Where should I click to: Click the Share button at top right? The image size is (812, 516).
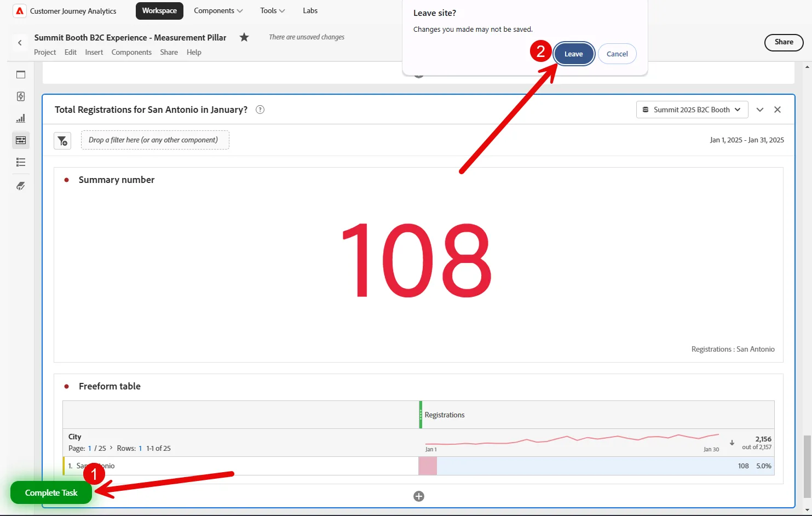pyautogui.click(x=784, y=42)
